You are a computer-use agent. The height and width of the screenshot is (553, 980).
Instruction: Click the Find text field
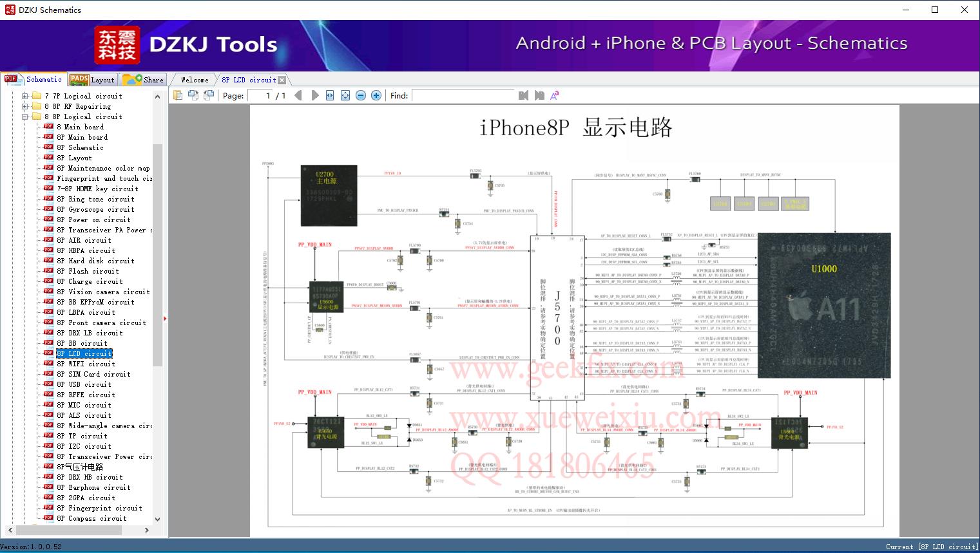coord(463,95)
